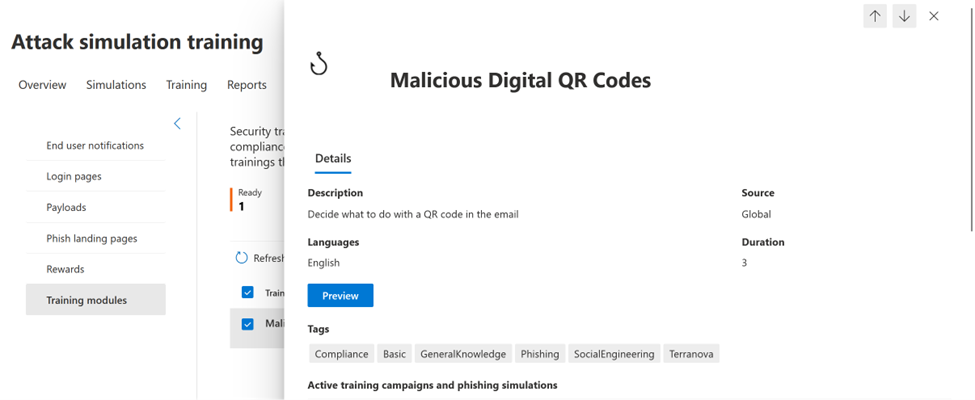Click the phishing hook icon

click(319, 63)
